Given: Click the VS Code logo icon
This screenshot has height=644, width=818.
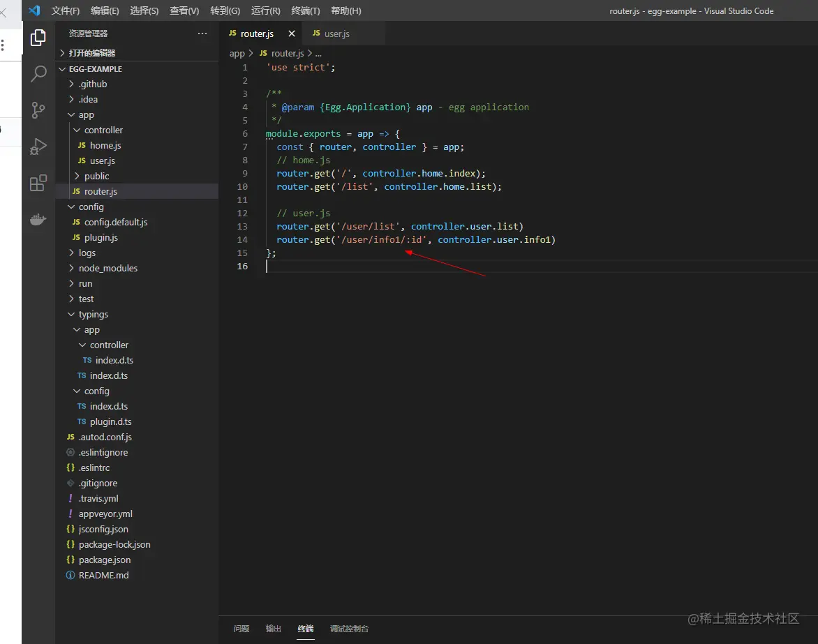Looking at the screenshot, I should 34,10.
